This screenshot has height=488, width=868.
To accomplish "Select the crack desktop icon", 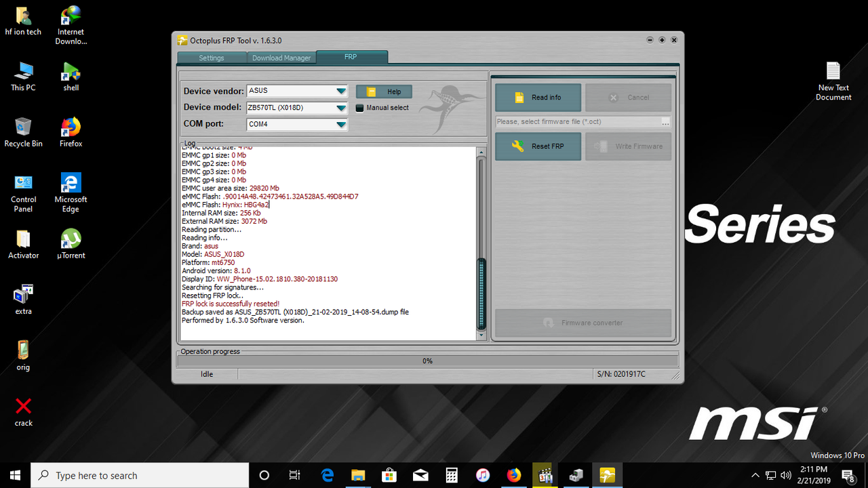I will click(23, 412).
